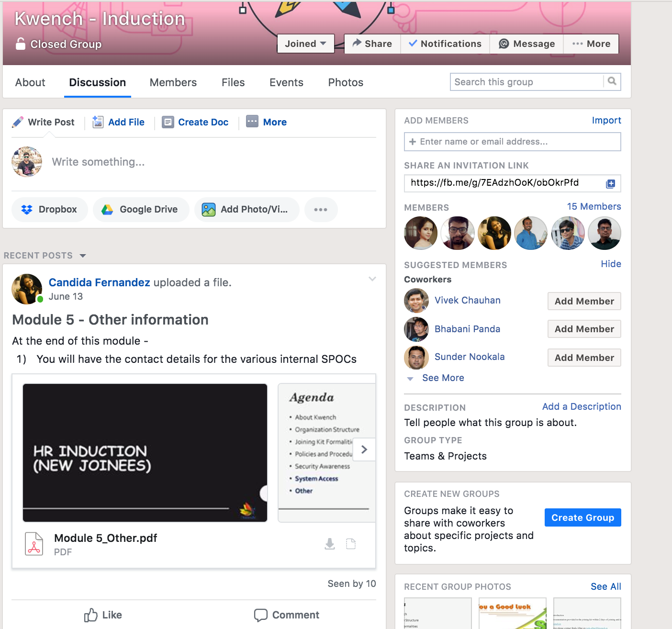Open the more attachment options ellipsis
This screenshot has width=672, height=629.
(321, 210)
